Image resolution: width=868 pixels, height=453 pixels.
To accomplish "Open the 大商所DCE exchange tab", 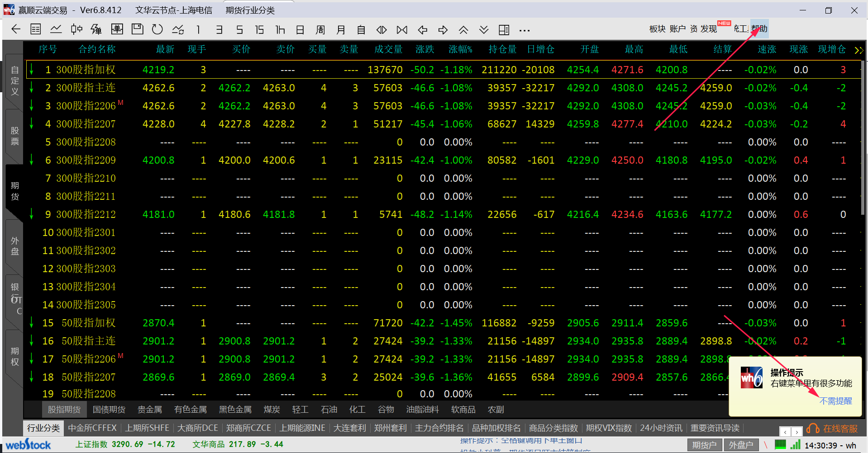I will coord(198,428).
